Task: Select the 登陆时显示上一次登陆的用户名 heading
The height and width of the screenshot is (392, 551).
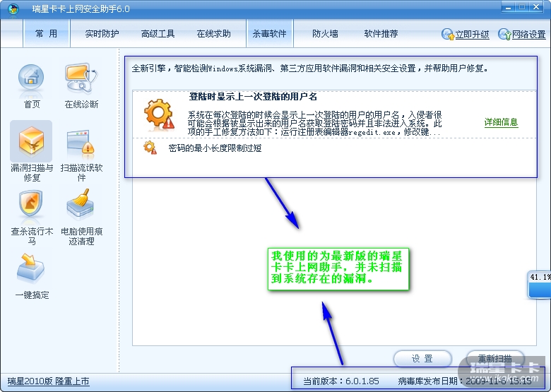Action: tap(253, 97)
